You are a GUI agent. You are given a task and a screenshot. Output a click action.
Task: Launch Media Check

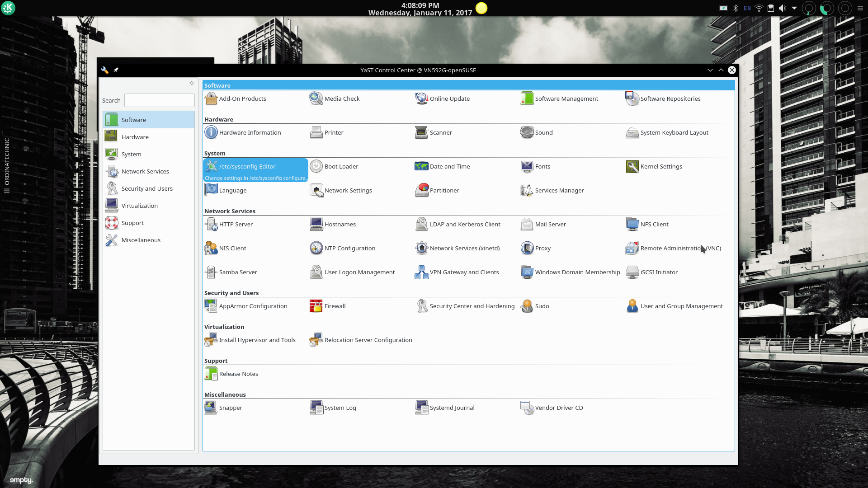tap(335, 99)
